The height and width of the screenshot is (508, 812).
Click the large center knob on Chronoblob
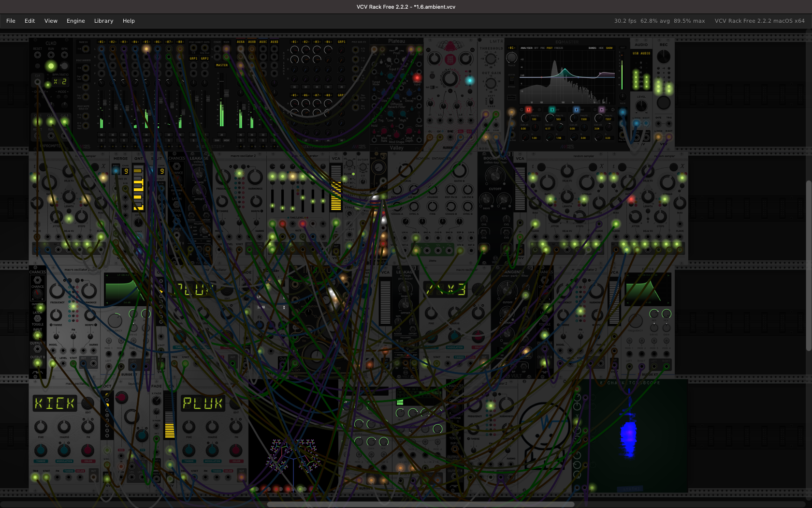(450, 78)
